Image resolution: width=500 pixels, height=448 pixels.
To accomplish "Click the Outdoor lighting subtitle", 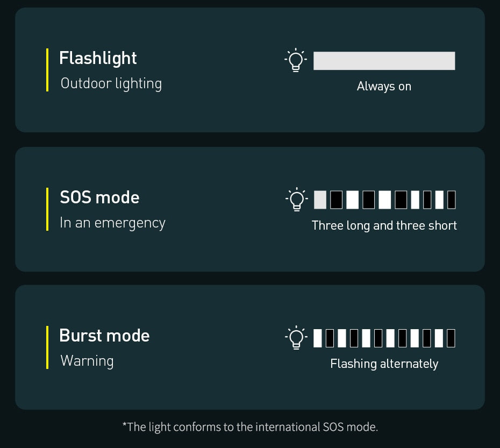I will (x=111, y=83).
